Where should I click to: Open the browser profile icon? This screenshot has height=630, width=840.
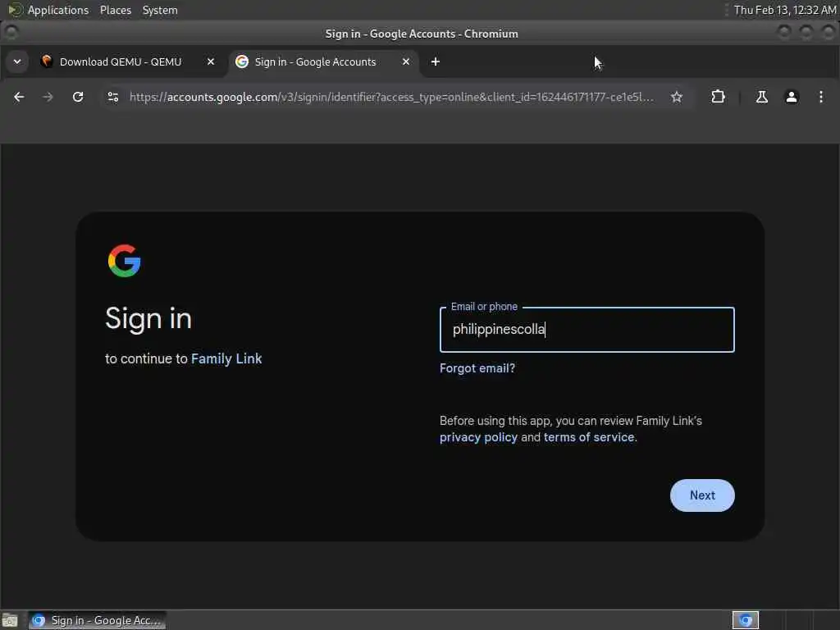792,97
